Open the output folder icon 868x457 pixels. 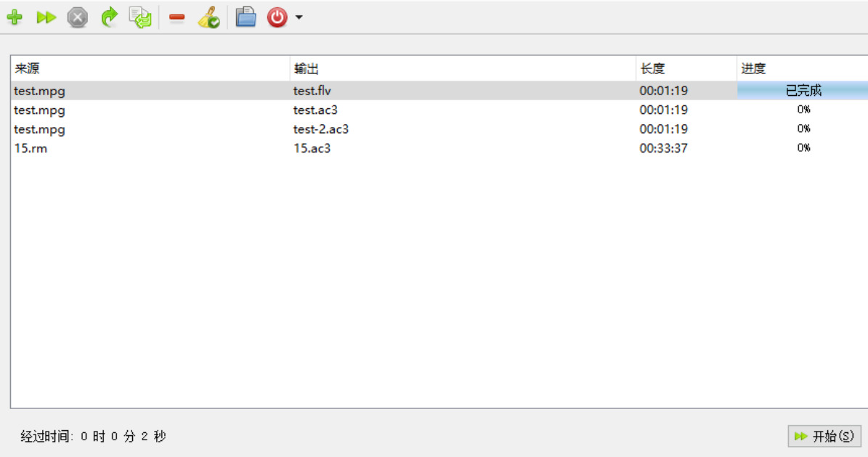tap(246, 17)
